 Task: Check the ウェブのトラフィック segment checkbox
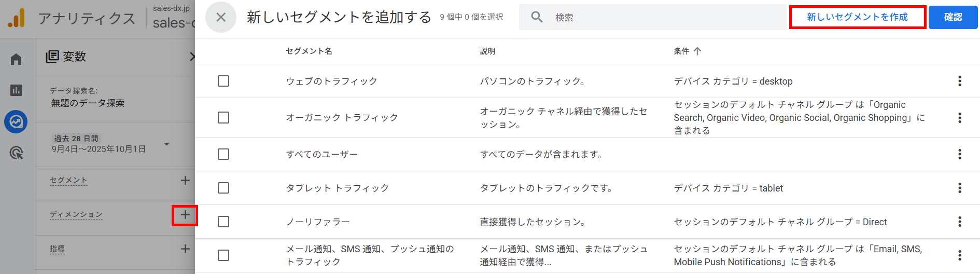[x=223, y=81]
